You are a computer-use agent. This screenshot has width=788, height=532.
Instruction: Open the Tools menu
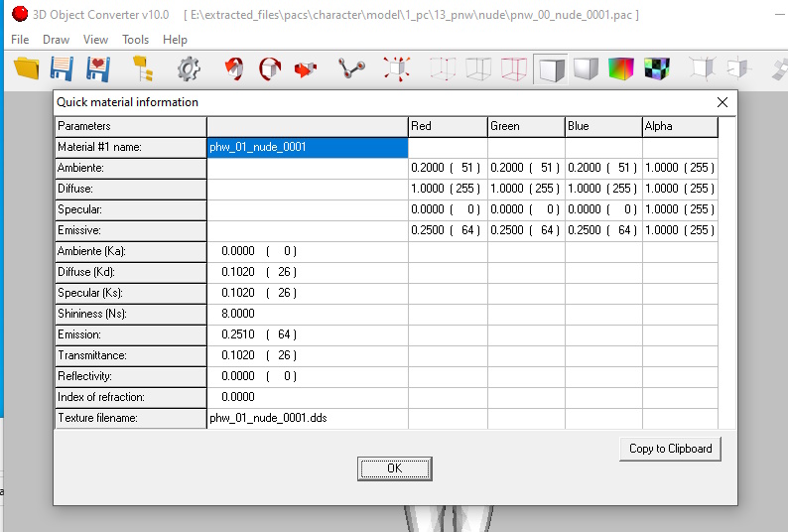(135, 40)
